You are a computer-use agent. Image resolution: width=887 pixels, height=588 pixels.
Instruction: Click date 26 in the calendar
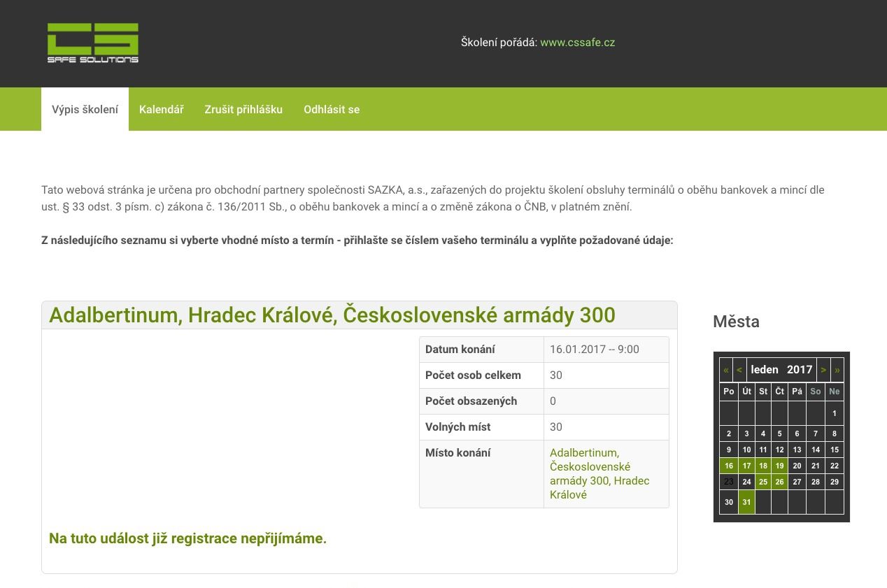(779, 482)
